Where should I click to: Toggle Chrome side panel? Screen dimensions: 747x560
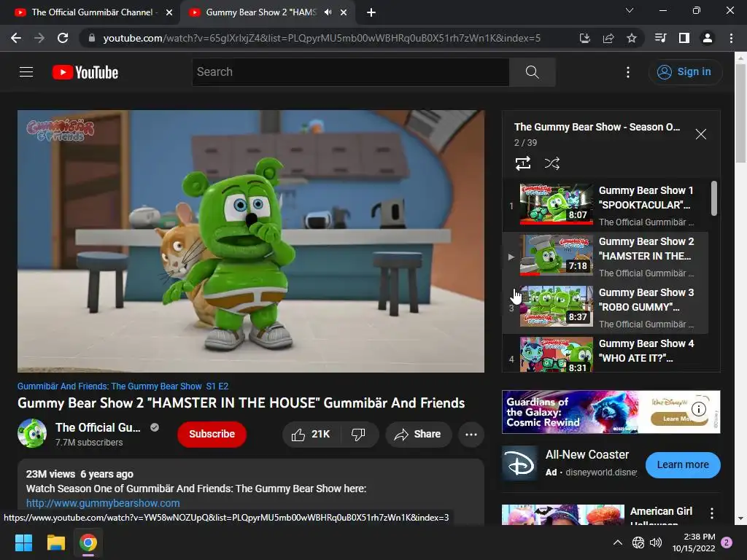point(684,38)
